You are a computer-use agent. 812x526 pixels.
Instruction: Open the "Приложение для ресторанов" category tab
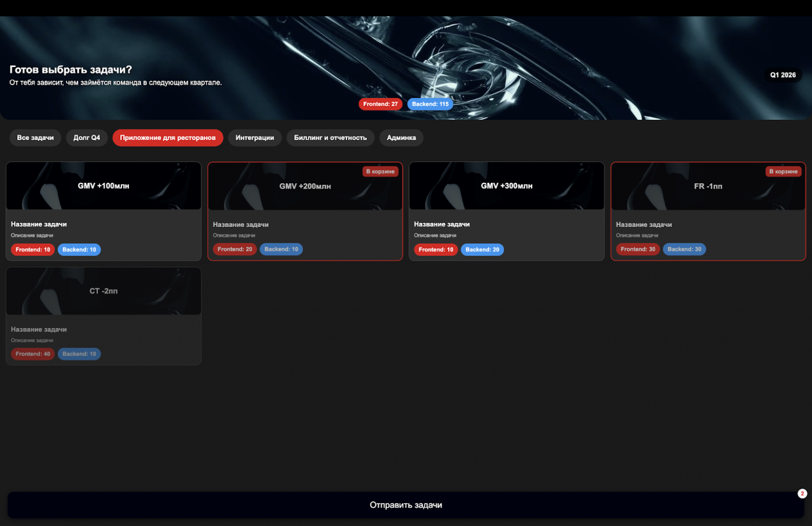(x=168, y=138)
